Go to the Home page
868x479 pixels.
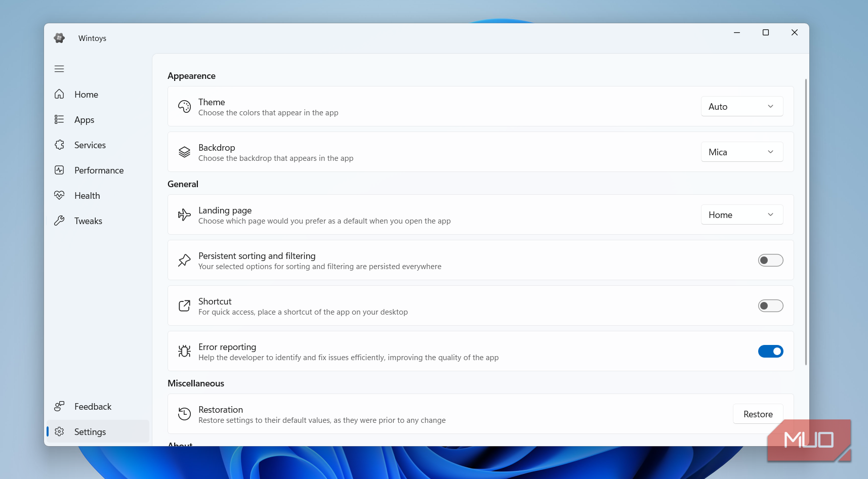(98, 94)
